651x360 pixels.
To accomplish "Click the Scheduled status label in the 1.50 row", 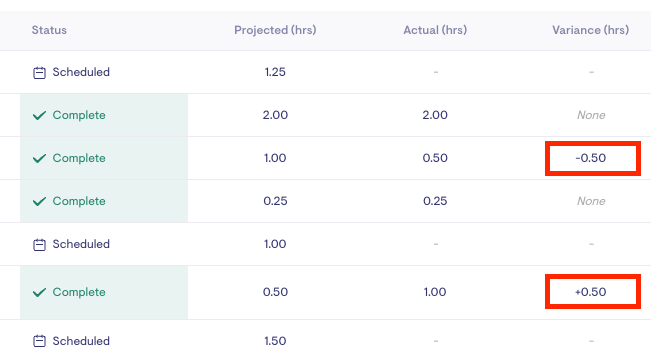I will pos(81,341).
